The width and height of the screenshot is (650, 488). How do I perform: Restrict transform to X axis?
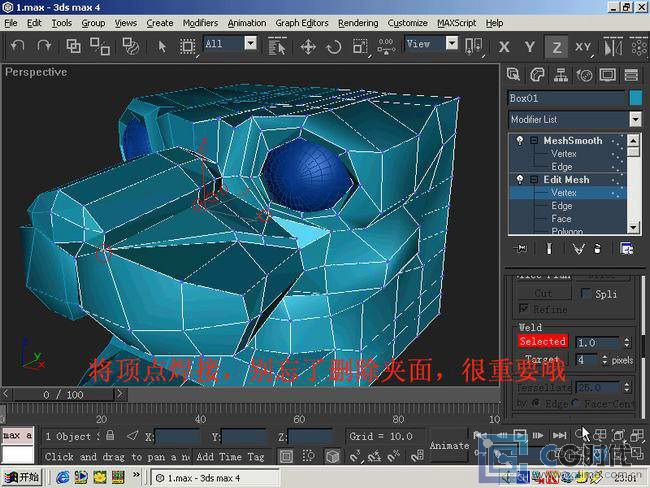coord(504,47)
